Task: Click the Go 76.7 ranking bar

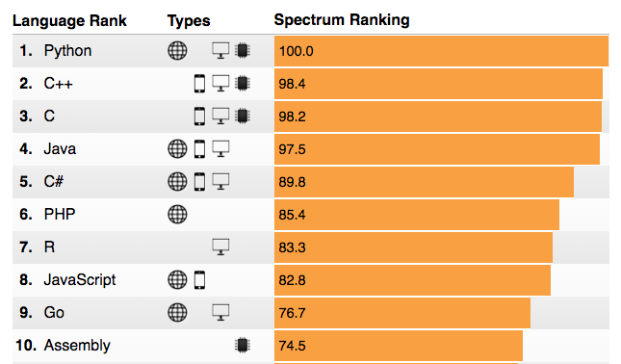Action: pyautogui.click(x=402, y=313)
